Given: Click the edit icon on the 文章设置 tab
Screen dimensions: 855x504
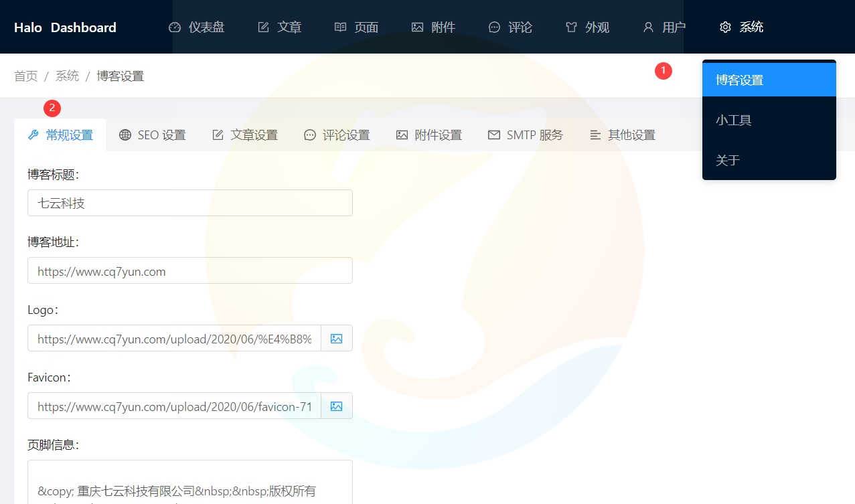Looking at the screenshot, I should [x=218, y=135].
